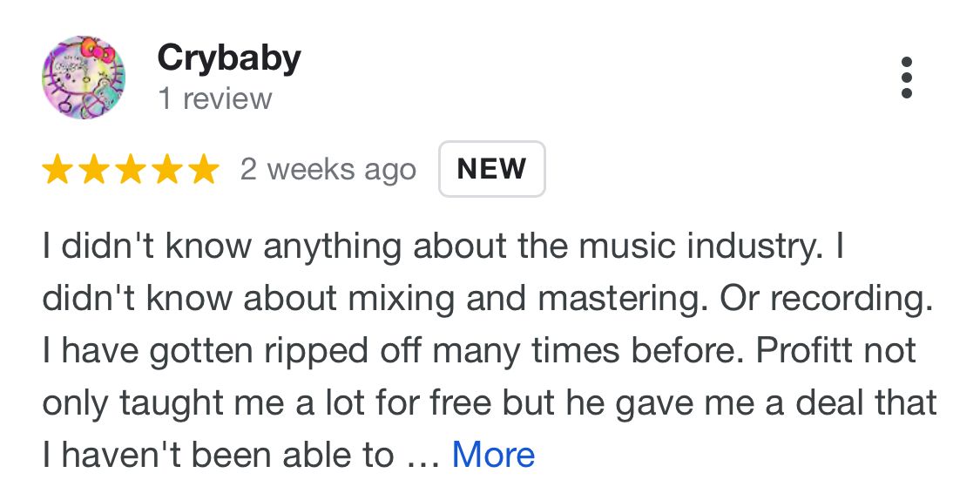Open the reviewer name Crybaby

coord(228,58)
